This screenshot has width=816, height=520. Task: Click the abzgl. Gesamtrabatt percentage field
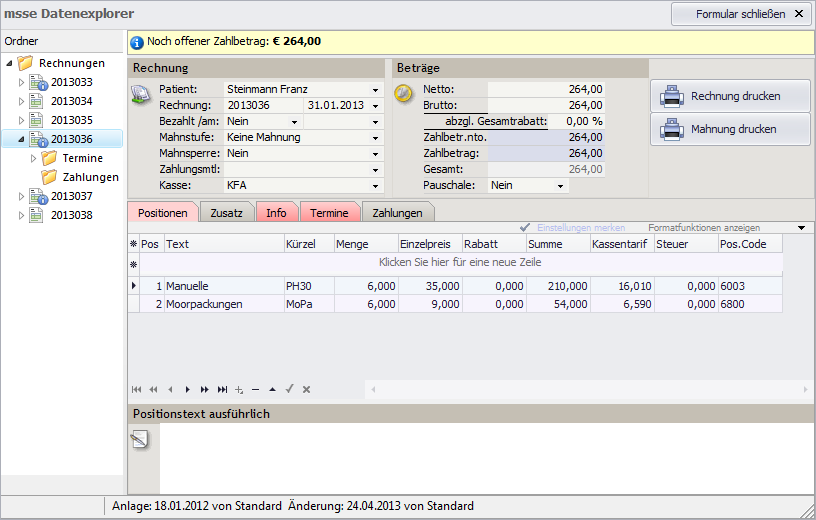pyautogui.click(x=576, y=121)
